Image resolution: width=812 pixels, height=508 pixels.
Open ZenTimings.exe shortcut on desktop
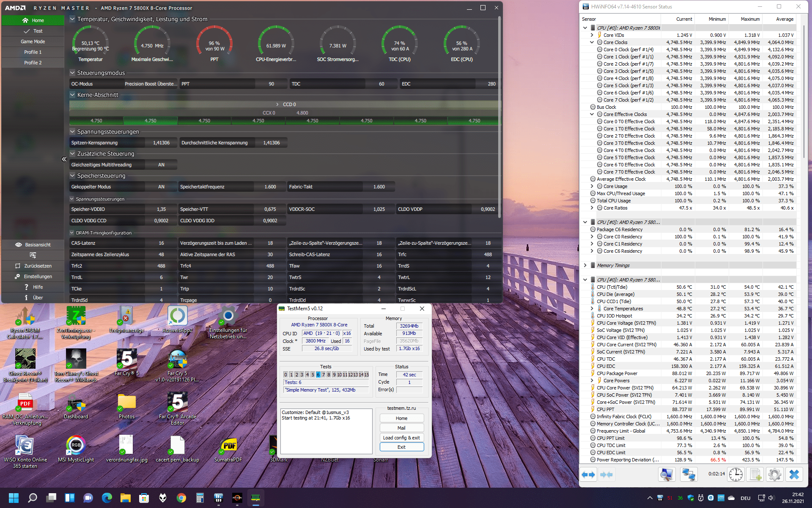pyautogui.click(x=76, y=322)
